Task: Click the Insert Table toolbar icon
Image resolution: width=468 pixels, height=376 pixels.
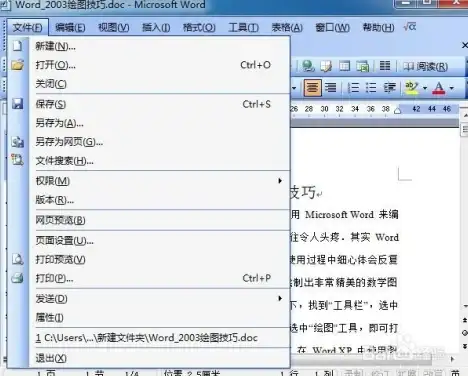Action: point(344,66)
